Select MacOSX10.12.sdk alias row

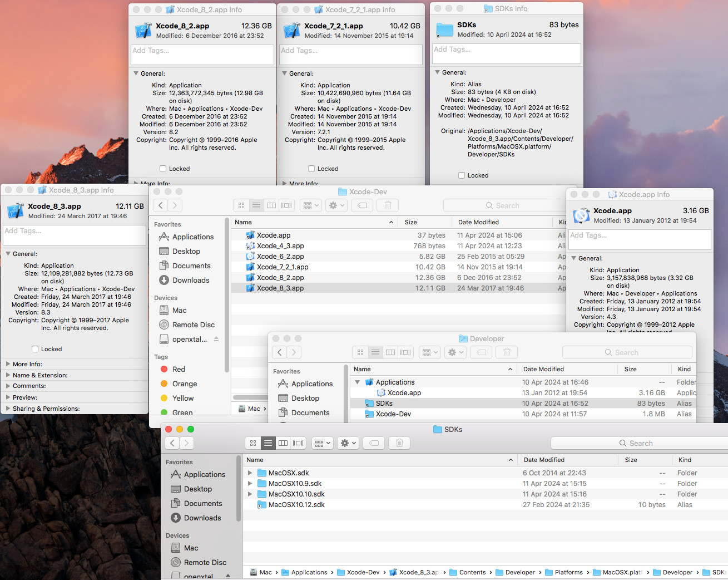pos(486,505)
